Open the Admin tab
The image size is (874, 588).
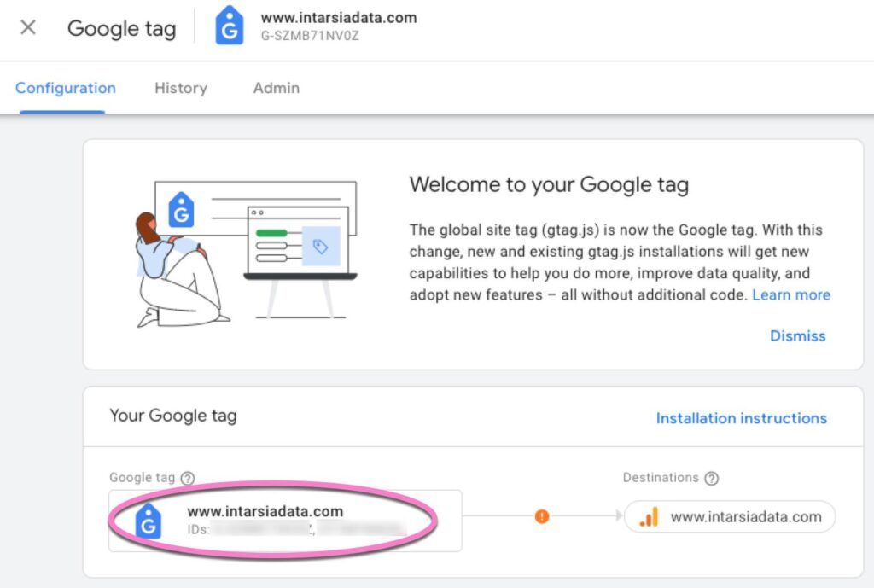[x=277, y=88]
